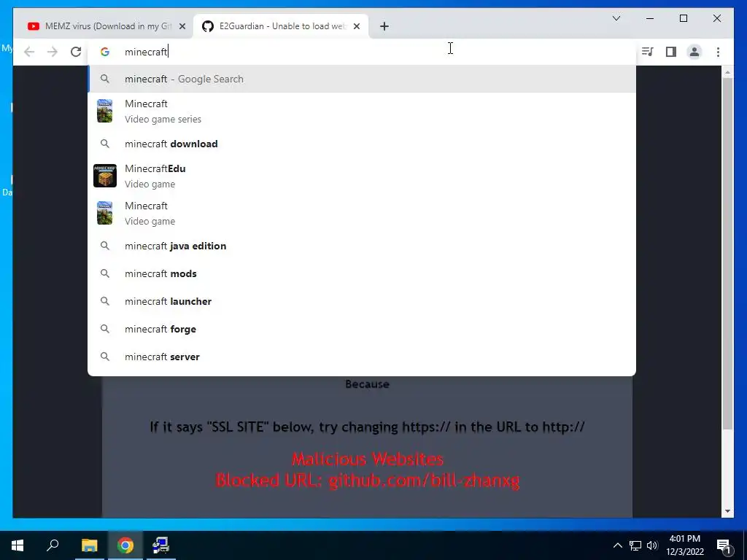Click the address bar with minecraft text

pyautogui.click(x=362, y=52)
